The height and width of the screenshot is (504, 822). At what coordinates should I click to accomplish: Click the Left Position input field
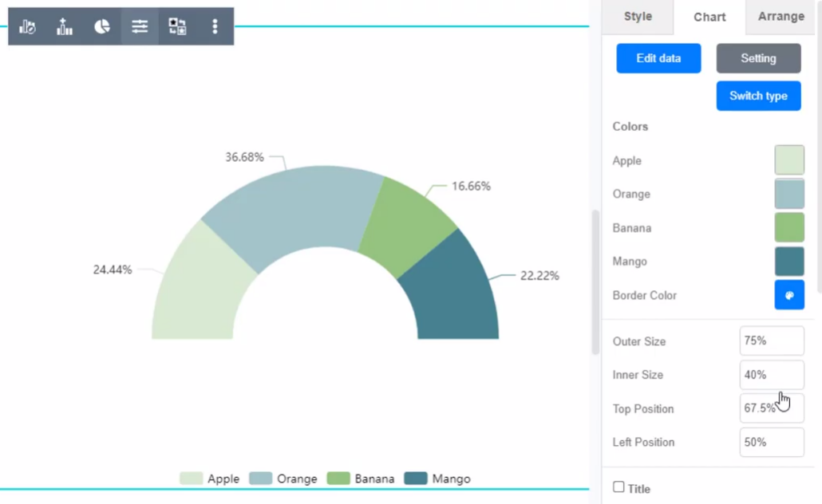point(771,442)
